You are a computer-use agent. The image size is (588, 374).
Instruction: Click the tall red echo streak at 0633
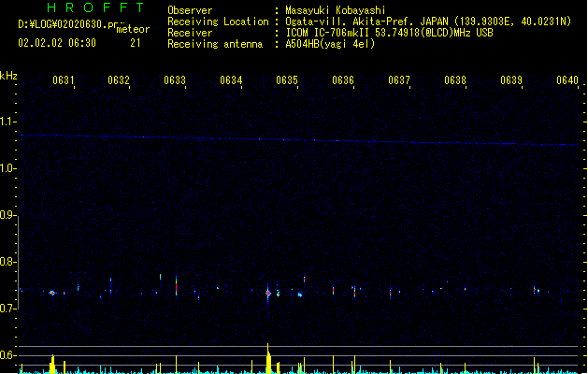pos(176,286)
